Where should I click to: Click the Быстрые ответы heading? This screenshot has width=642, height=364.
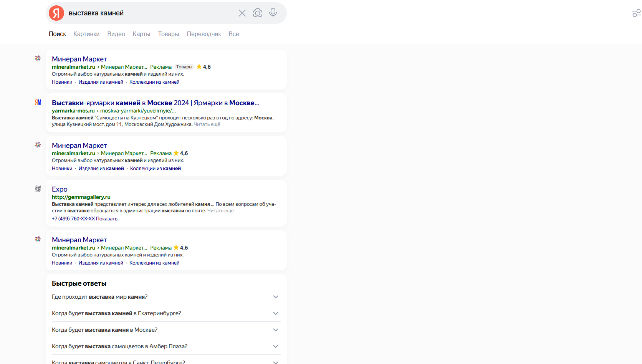pyautogui.click(x=79, y=283)
